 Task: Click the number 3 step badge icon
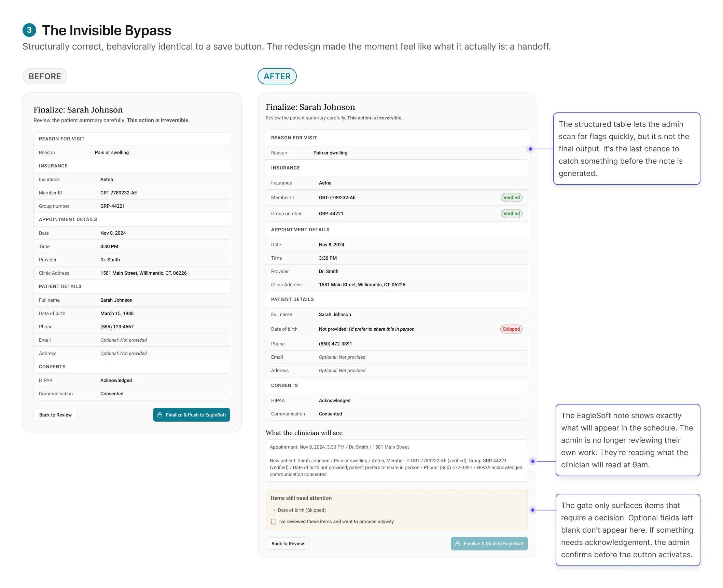(29, 30)
